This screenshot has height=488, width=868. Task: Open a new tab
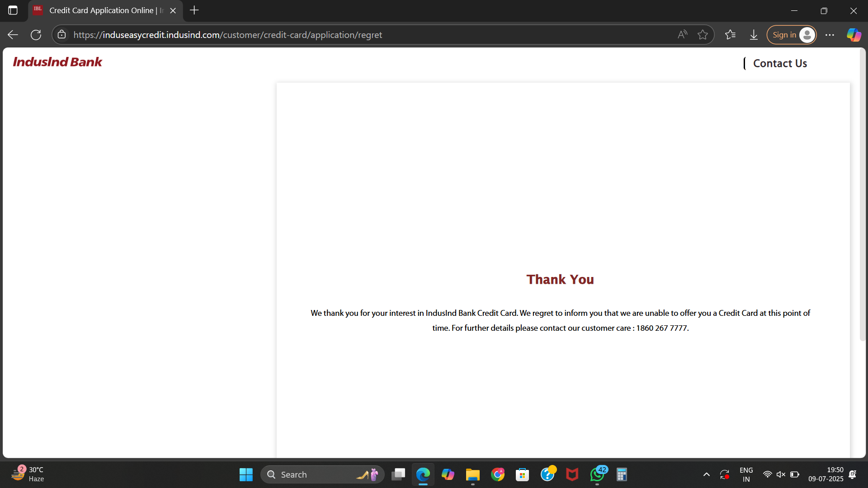[194, 10]
